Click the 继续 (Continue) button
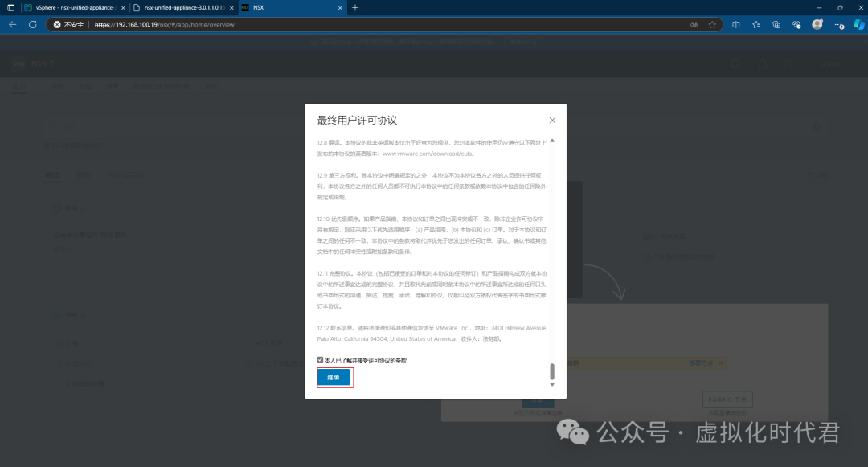Screen dimensions: 868x467 point(334,377)
